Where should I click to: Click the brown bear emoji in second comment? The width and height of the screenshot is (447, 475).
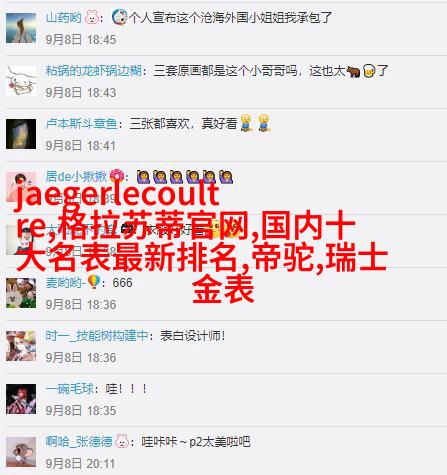353,71
